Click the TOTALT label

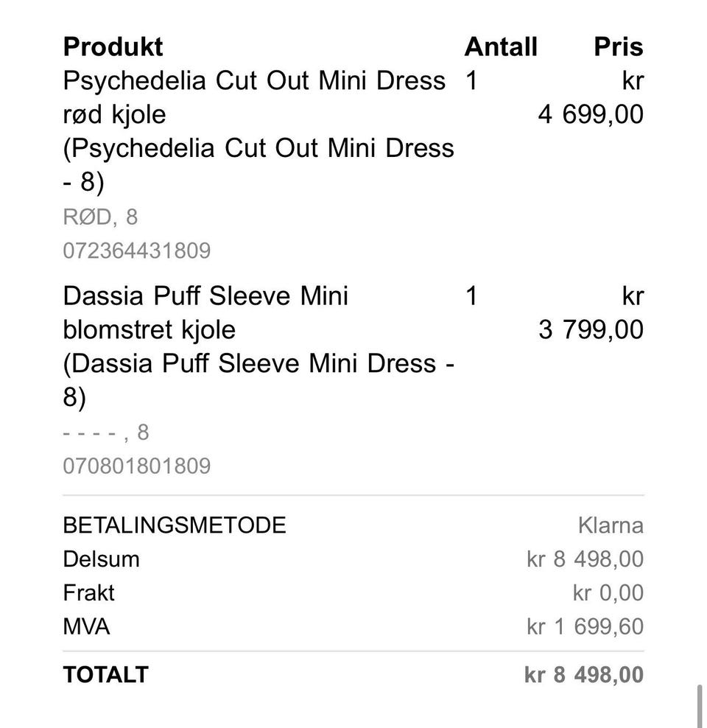point(106,675)
